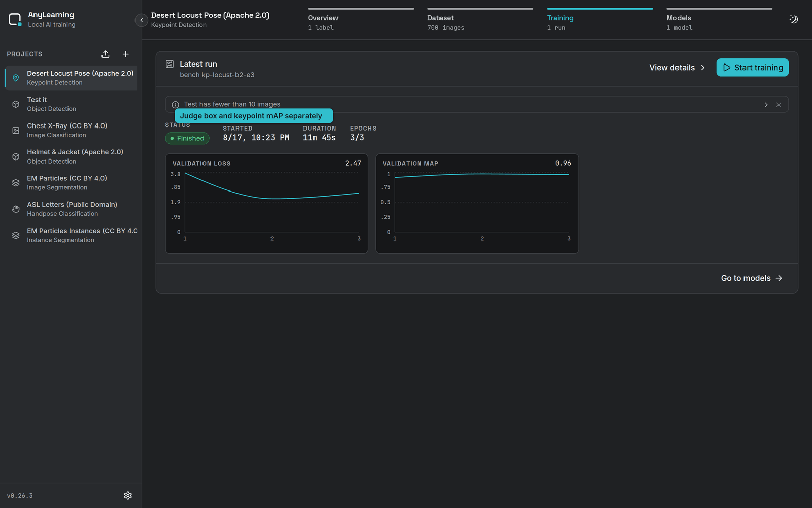Dismiss the test images warning banner
Image resolution: width=812 pixels, height=508 pixels.
[x=779, y=105]
